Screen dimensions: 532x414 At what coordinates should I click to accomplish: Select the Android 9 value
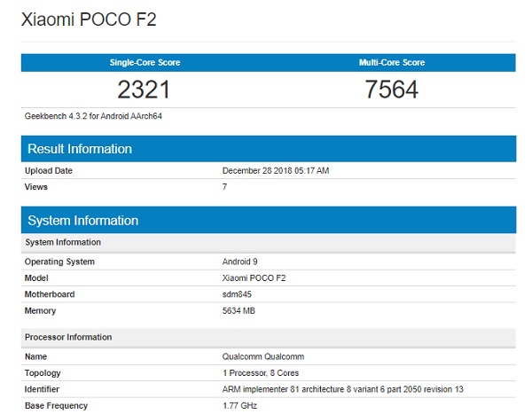pos(240,262)
